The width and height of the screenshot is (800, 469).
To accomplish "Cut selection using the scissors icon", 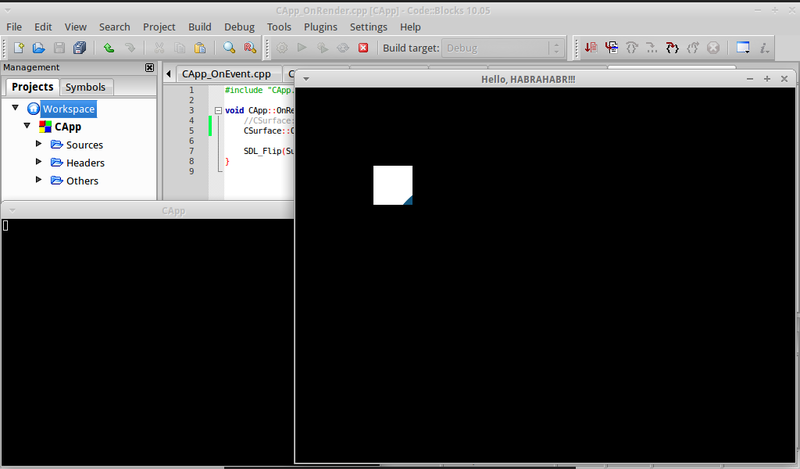I will 159,48.
